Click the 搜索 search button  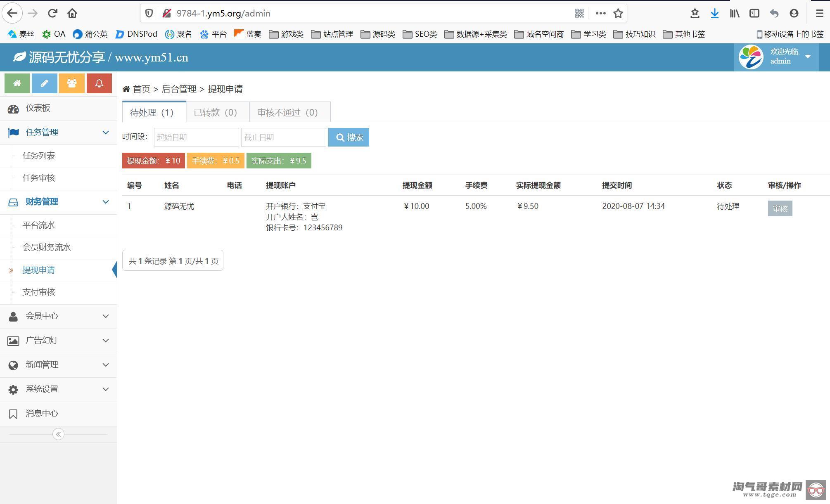pos(349,137)
